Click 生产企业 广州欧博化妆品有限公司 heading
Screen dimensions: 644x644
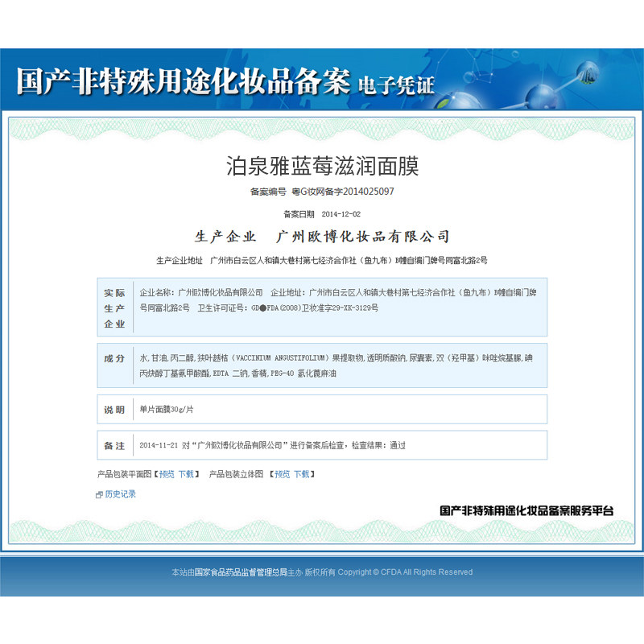pos(322,237)
